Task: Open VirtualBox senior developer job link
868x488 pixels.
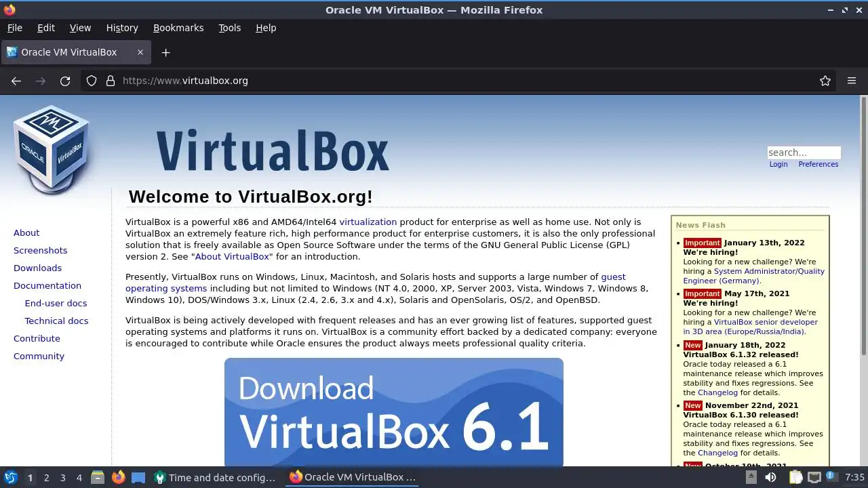Action: [751, 327]
